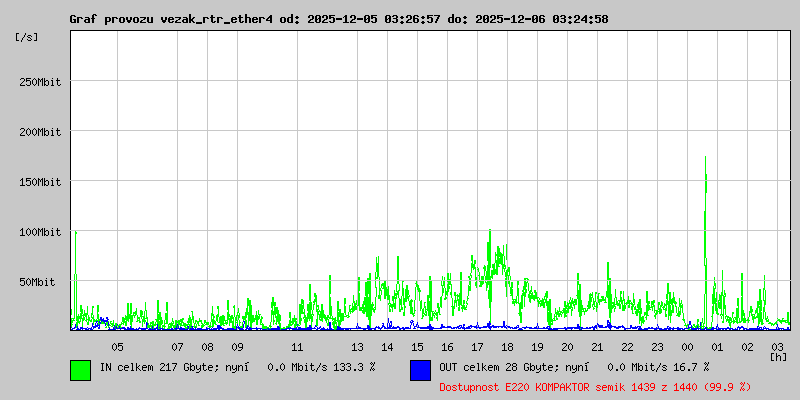The image size is (800, 400).
Task: Click the blue OUT legend color square
Action: coord(420,370)
